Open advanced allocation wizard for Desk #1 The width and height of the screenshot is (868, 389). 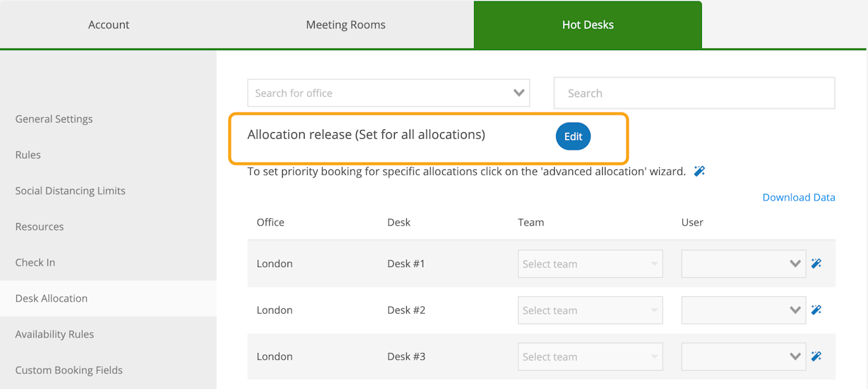pyautogui.click(x=816, y=264)
